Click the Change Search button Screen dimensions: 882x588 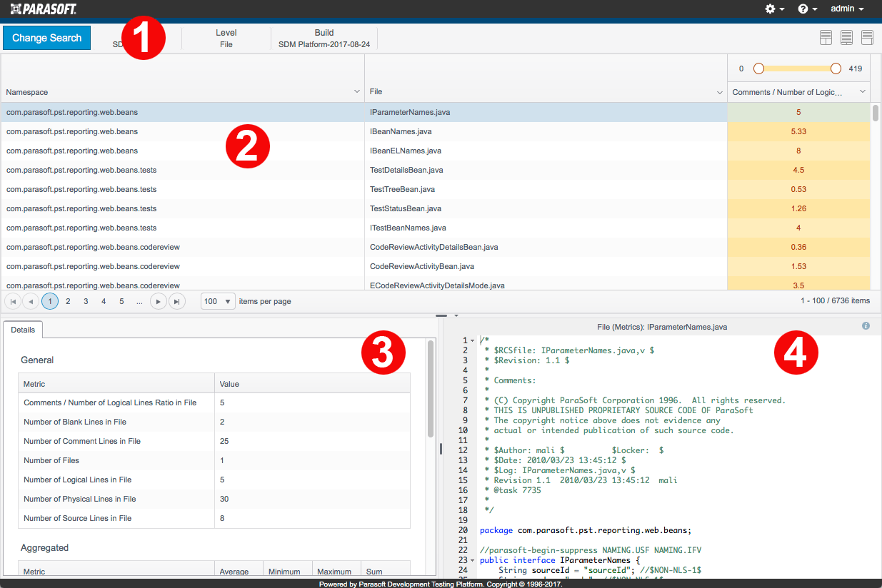tap(47, 38)
